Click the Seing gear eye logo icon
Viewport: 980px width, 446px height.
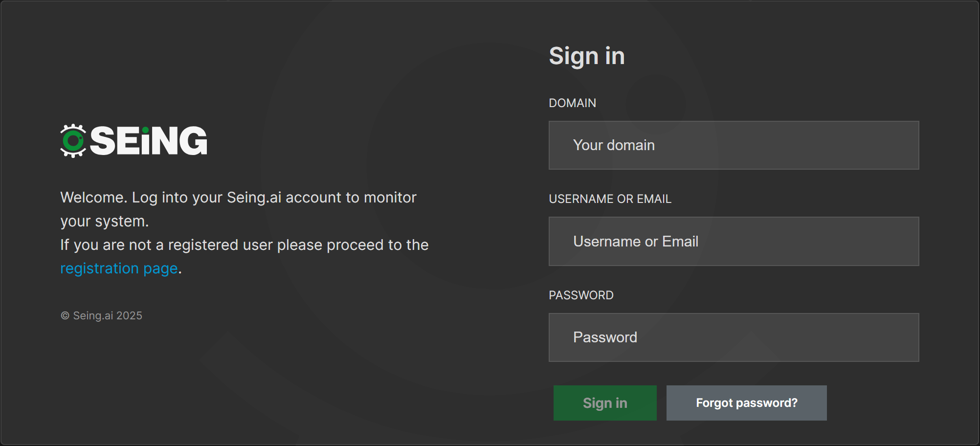tap(73, 141)
